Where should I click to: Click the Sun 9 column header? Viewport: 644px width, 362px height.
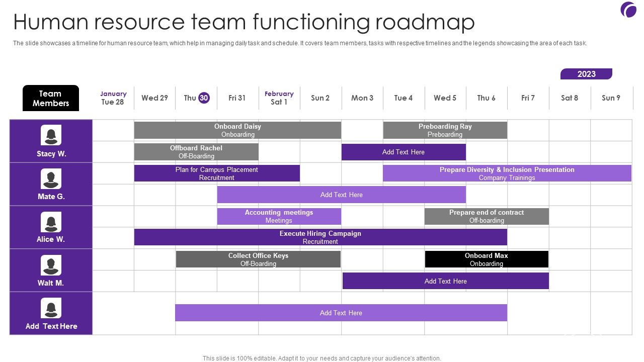coord(611,98)
